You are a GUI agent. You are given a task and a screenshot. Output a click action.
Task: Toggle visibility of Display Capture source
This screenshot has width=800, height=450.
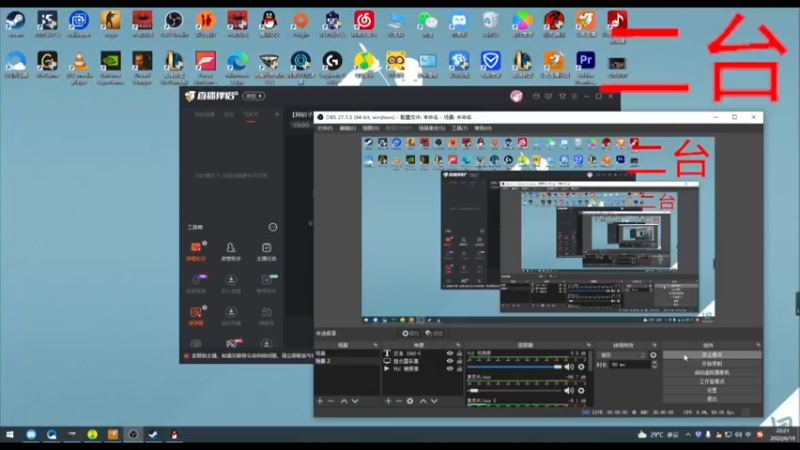point(449,361)
